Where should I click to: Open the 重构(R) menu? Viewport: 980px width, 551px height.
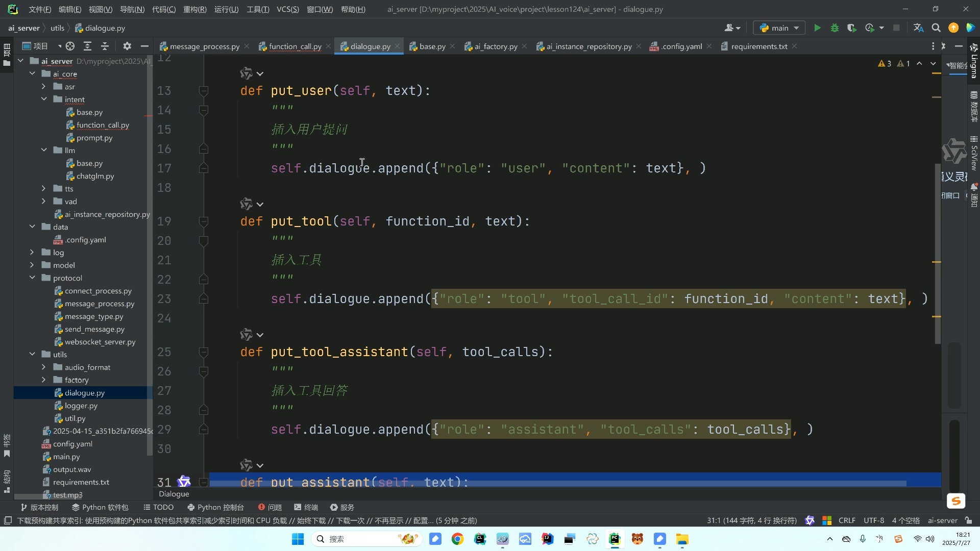click(x=195, y=9)
